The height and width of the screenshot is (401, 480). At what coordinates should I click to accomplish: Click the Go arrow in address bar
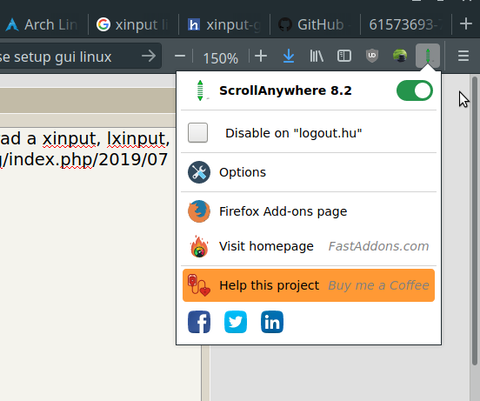(149, 56)
